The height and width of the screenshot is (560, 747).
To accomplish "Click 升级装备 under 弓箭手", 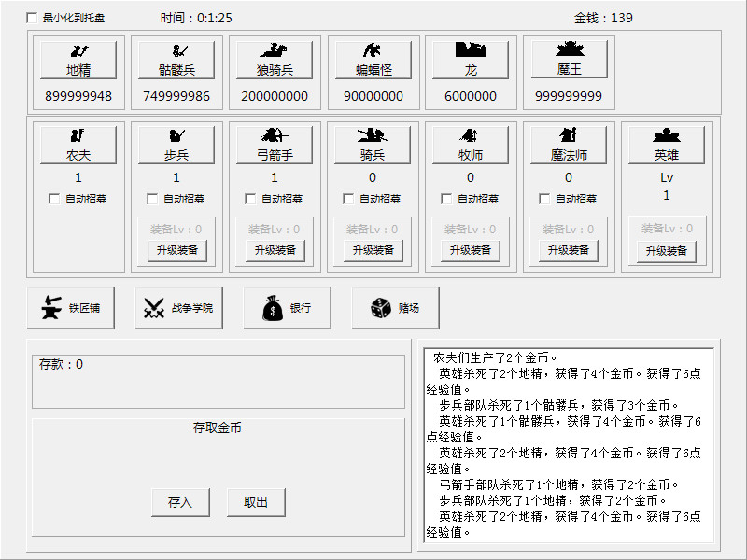I will pyautogui.click(x=275, y=250).
